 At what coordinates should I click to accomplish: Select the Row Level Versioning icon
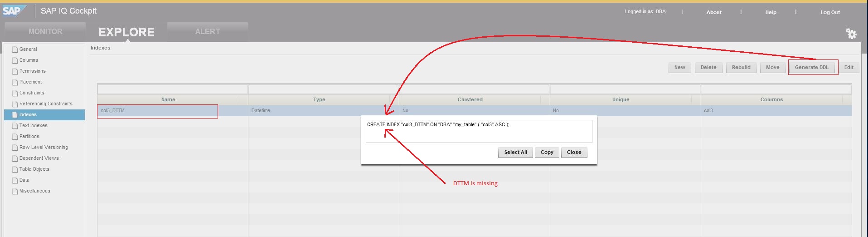pyautogui.click(x=15, y=148)
